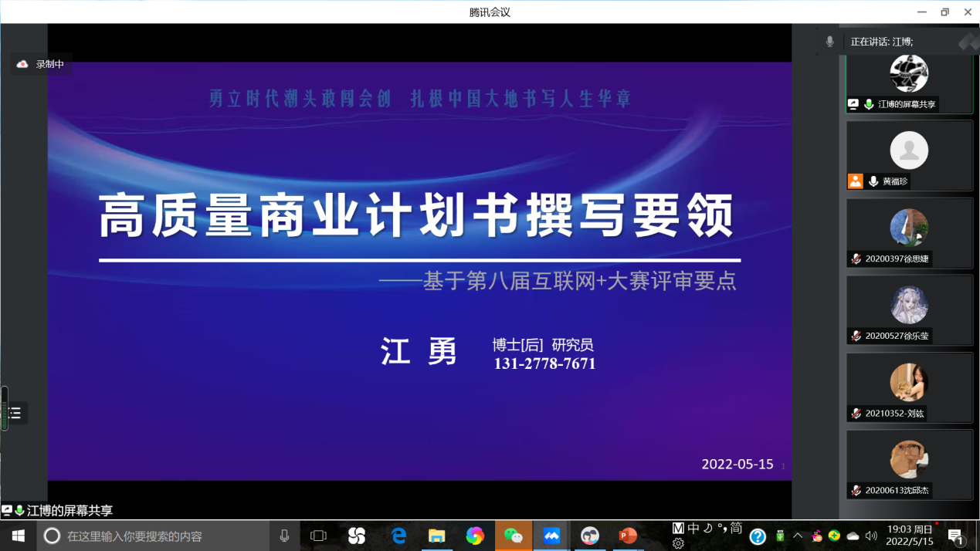Open Tencent Meeting from the taskbar
The image size is (980, 551).
coord(551,536)
